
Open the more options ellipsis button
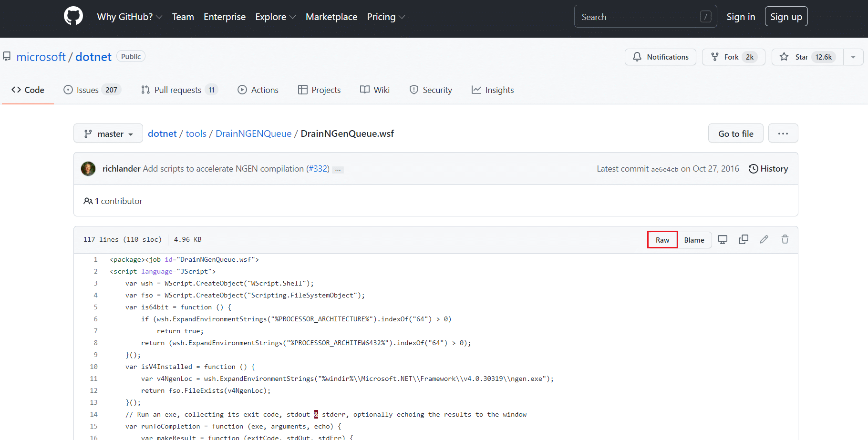[x=783, y=134]
